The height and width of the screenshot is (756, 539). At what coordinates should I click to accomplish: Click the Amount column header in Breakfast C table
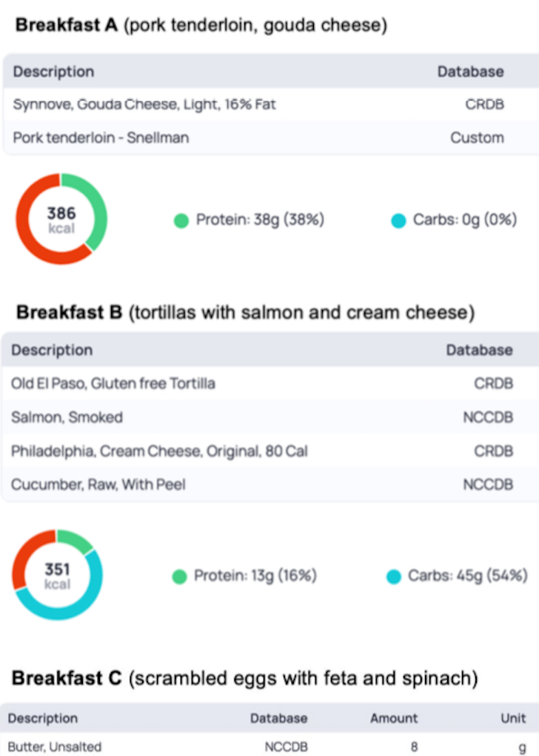tap(394, 718)
